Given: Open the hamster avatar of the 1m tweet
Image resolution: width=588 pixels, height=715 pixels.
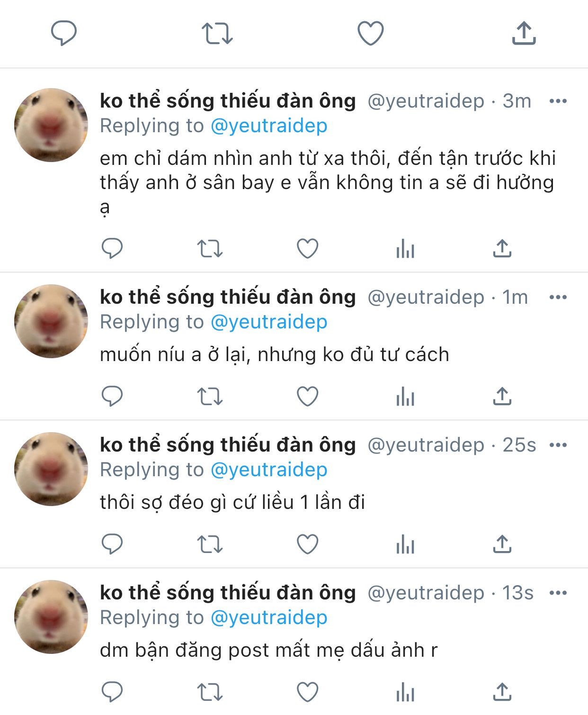Looking at the screenshot, I should point(51,321).
